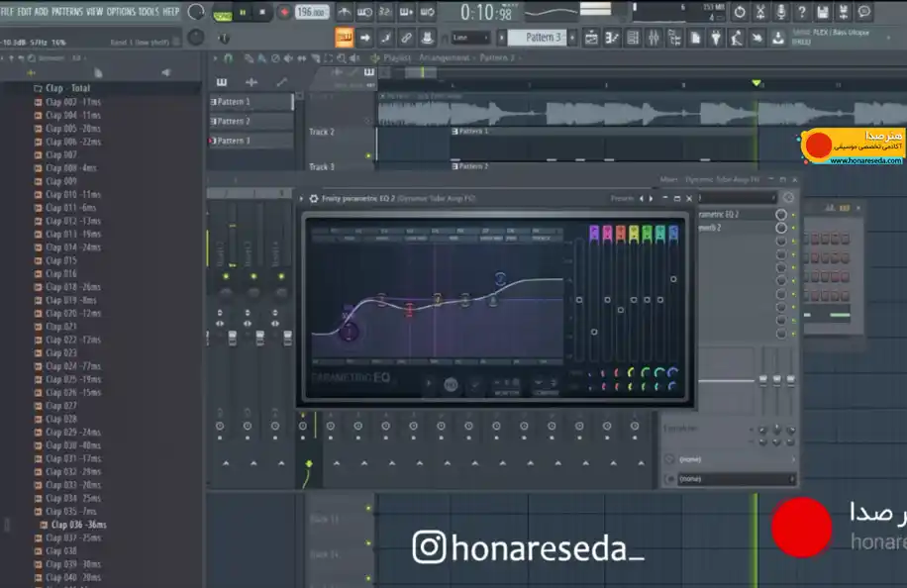This screenshot has width=907, height=588.
Task: Click the Save project disk icon
Action: [x=823, y=12]
